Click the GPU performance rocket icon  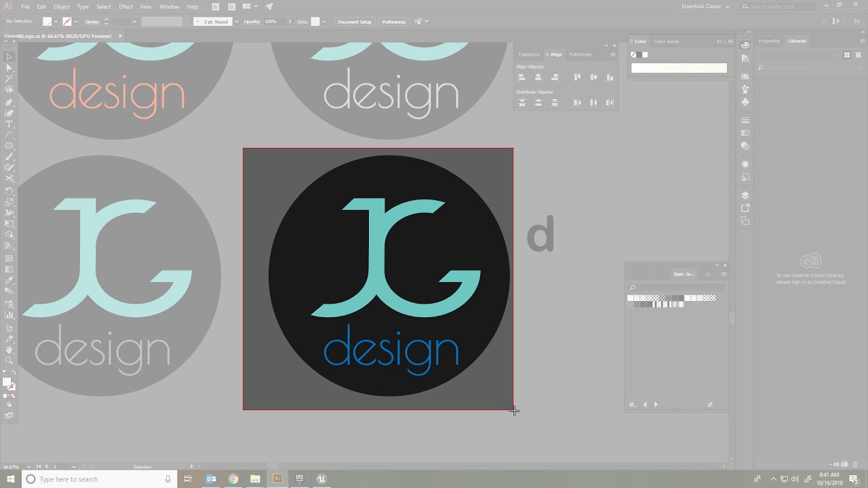pyautogui.click(x=269, y=7)
